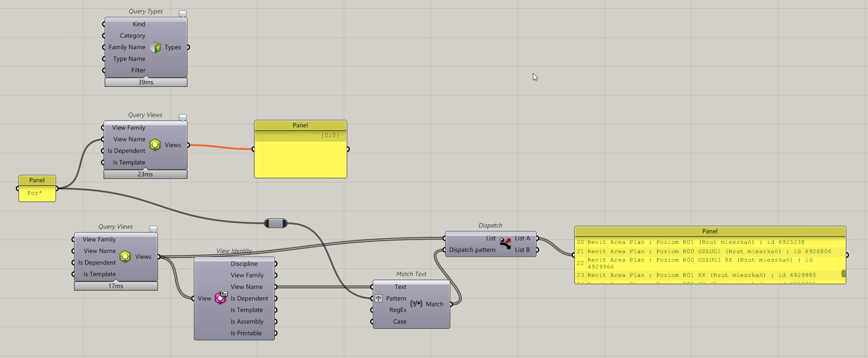Image resolution: width=868 pixels, height=358 pixels.
Task: Click the lower Query Views hexagon icon
Action: coord(125,256)
